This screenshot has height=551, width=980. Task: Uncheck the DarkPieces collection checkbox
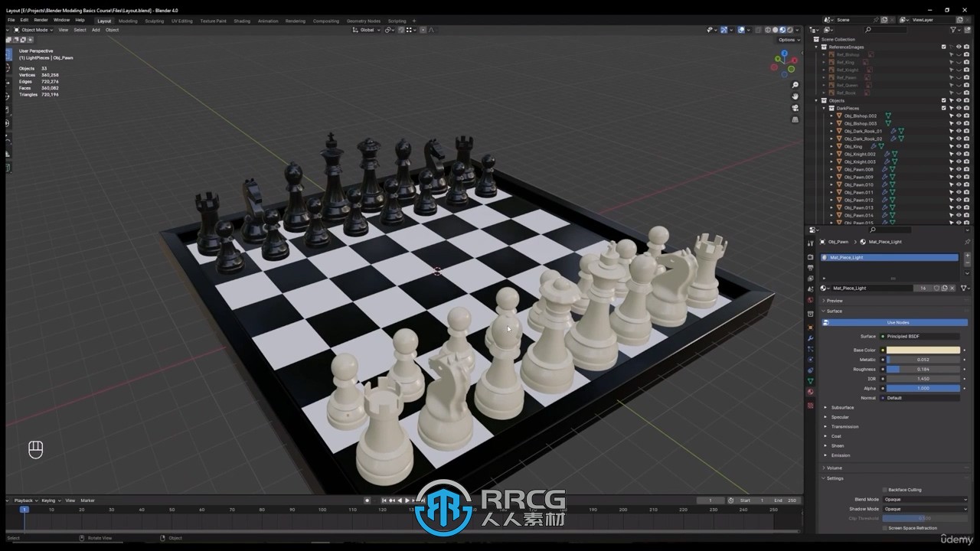point(944,108)
